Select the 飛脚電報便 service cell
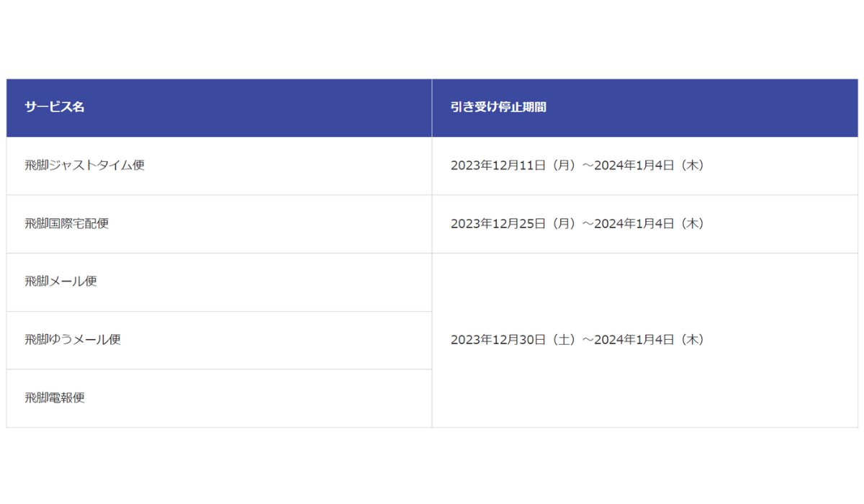 [x=219, y=399]
